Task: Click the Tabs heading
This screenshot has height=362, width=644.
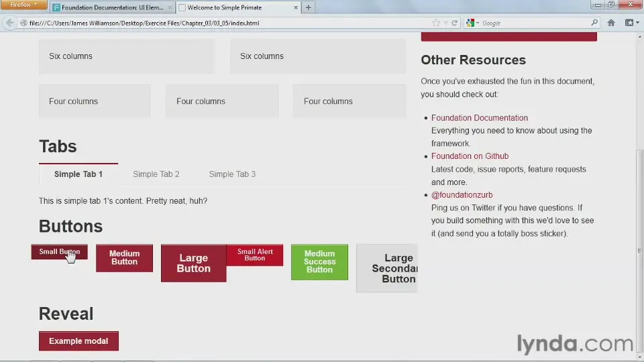Action: click(x=58, y=147)
